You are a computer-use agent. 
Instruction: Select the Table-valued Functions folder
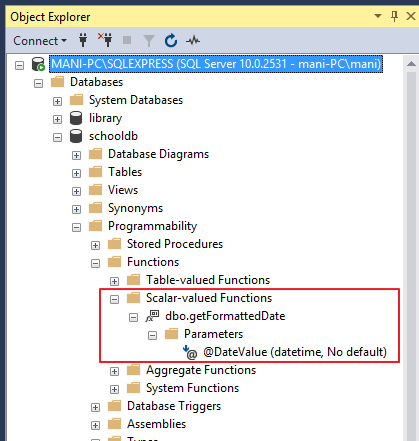(x=208, y=280)
